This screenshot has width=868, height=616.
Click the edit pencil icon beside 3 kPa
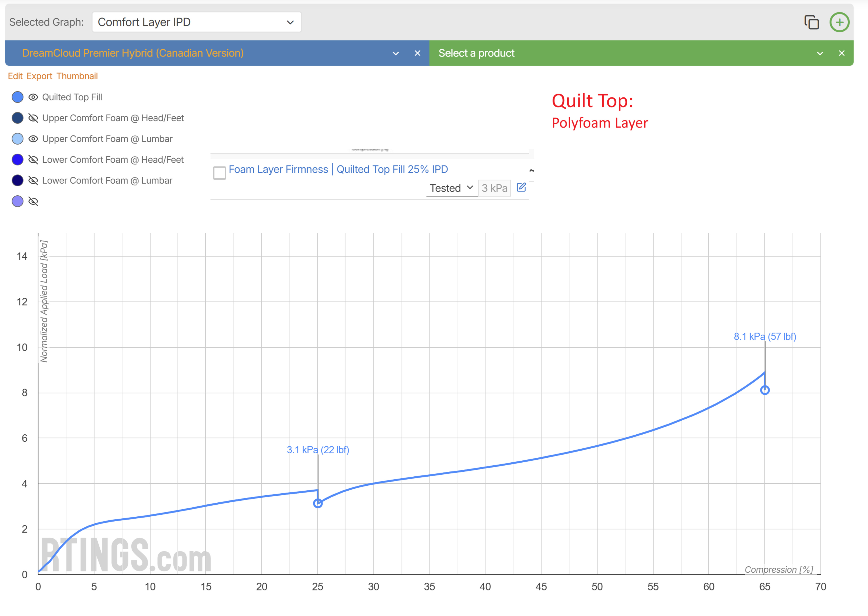coord(521,187)
